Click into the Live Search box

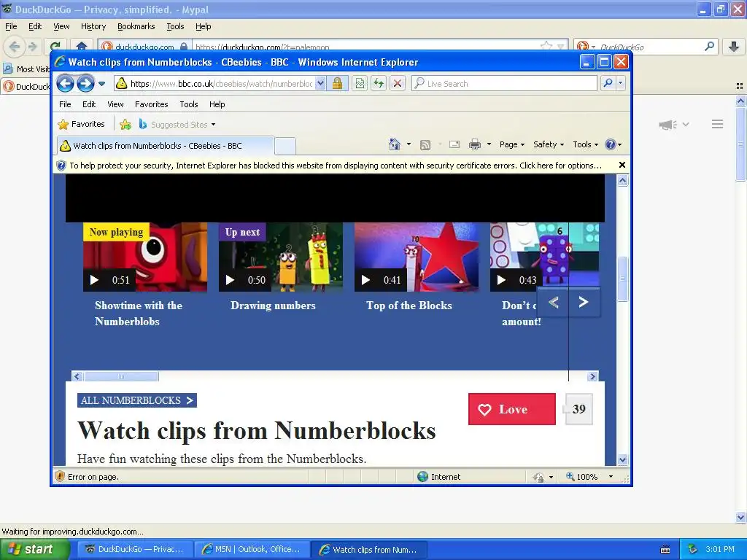[505, 84]
